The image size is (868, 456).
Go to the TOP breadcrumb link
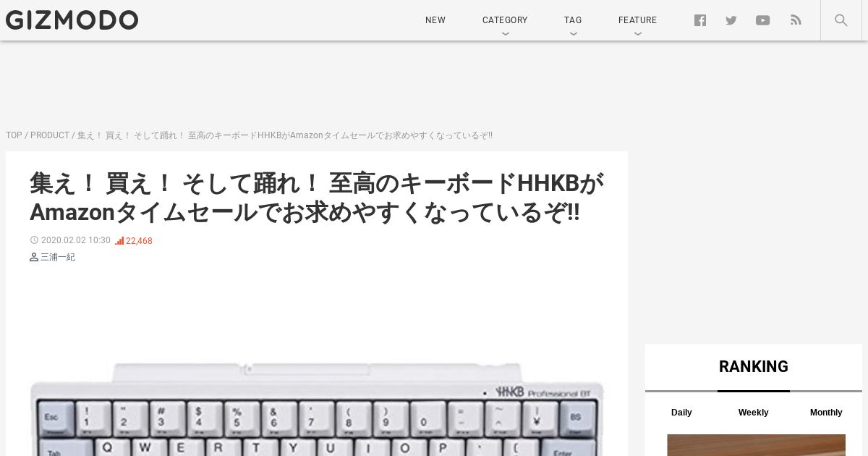click(14, 135)
